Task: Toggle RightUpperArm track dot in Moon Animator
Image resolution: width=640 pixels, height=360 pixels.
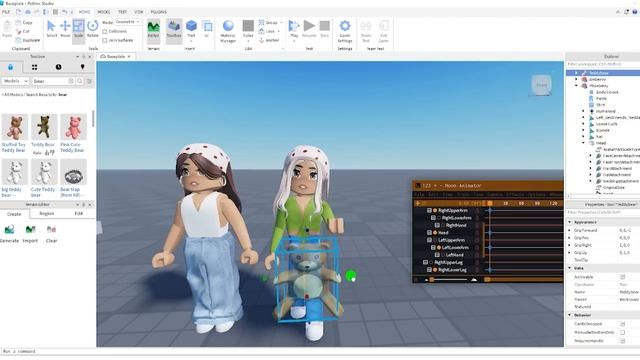Action: coord(435,211)
